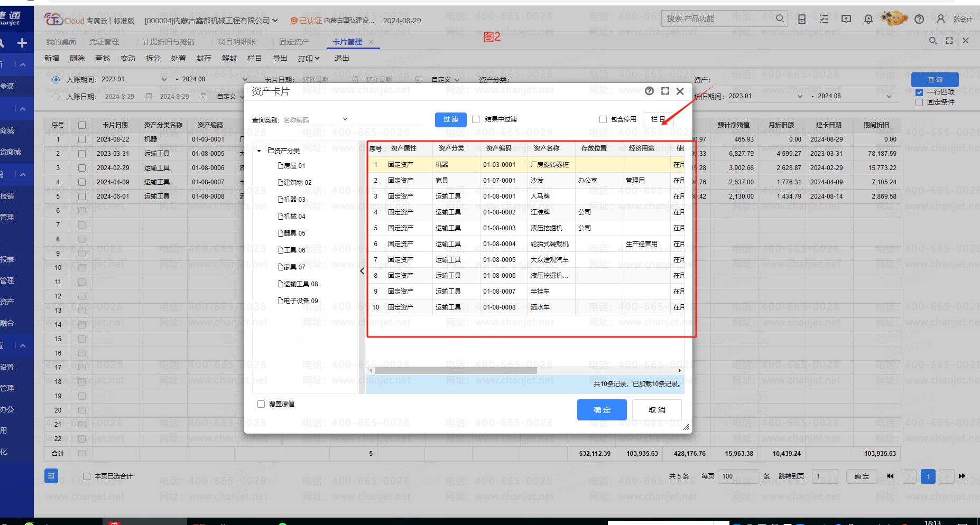Open the company selector dropdown 内蒙古鑫都机械工程有限公司
980x525 pixels.
tap(211, 21)
